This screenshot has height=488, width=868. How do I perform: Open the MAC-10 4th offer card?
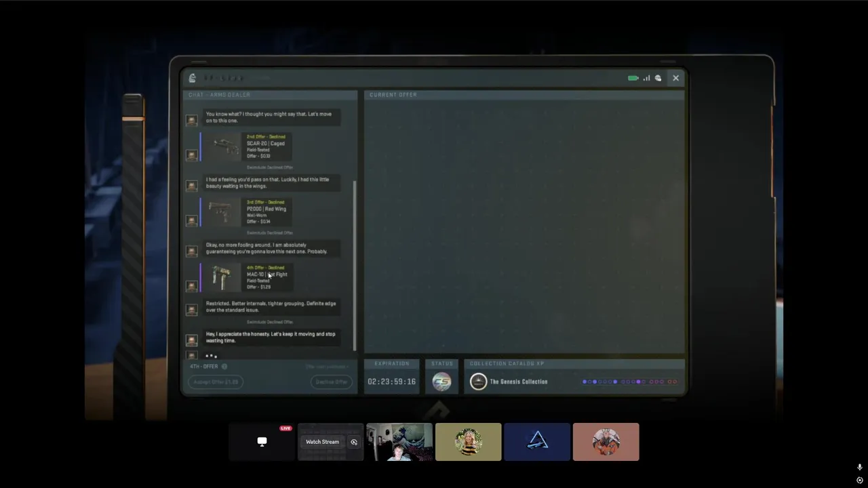pyautogui.click(x=247, y=277)
